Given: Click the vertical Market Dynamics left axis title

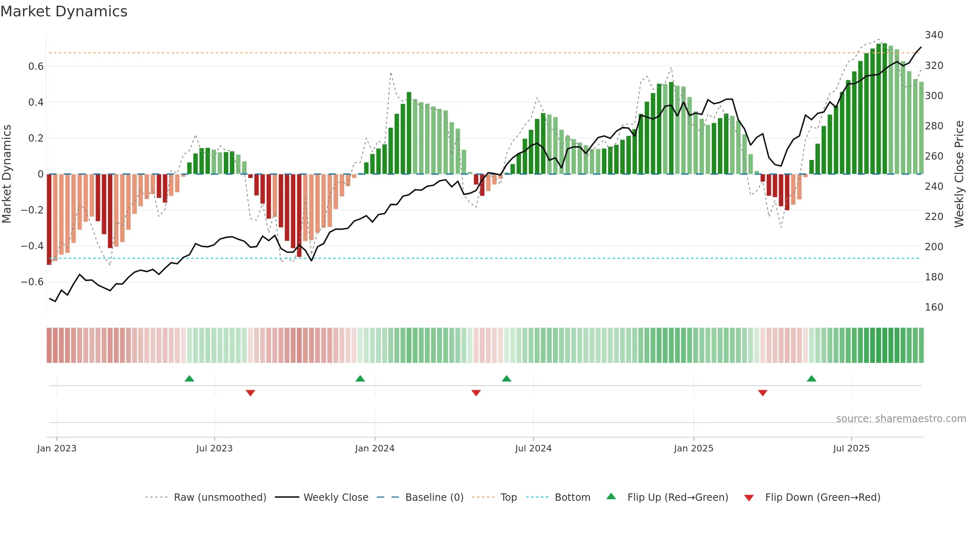Looking at the screenshot, I should (x=7, y=174).
